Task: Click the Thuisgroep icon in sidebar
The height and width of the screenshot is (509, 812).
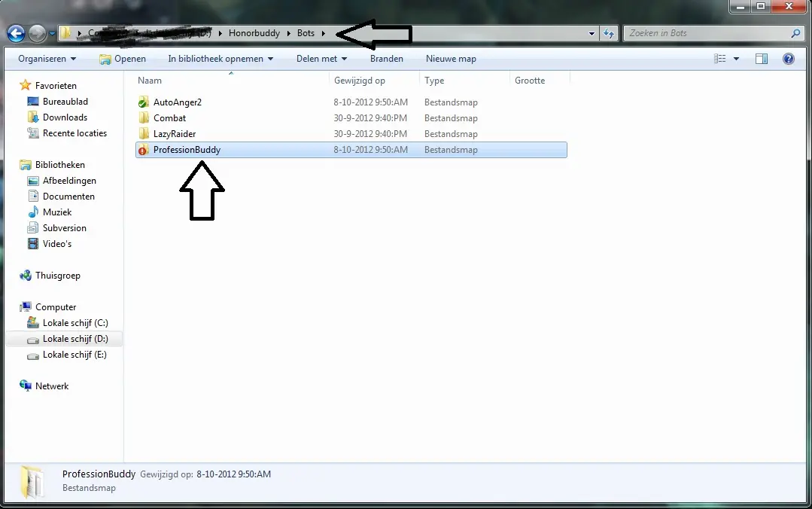Action: pyautogui.click(x=26, y=276)
